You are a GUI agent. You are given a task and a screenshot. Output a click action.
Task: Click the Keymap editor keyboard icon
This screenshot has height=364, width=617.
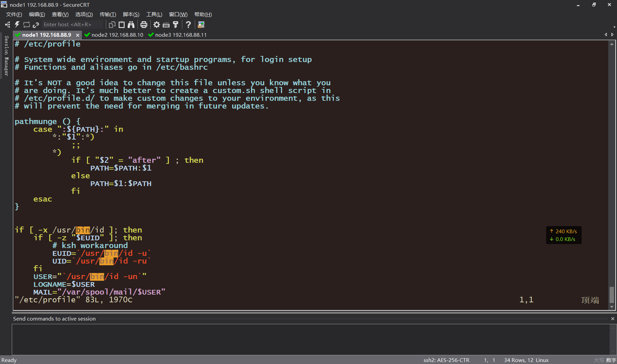click(166, 25)
